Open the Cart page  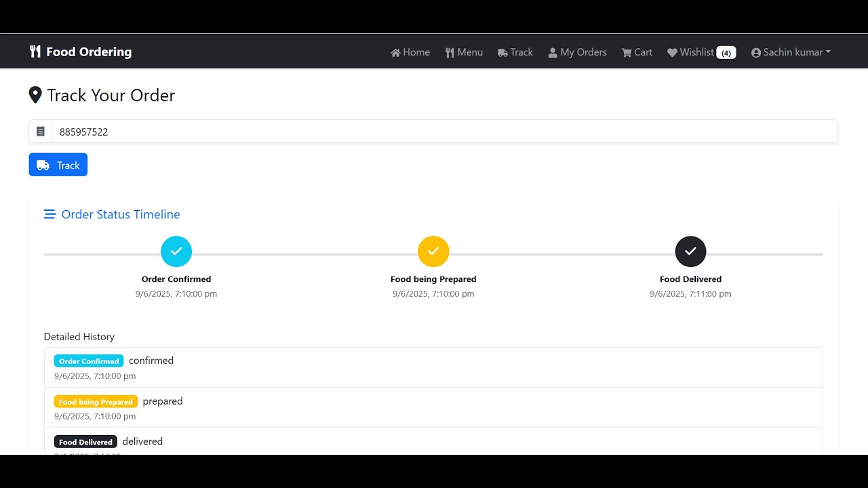pyautogui.click(x=637, y=52)
